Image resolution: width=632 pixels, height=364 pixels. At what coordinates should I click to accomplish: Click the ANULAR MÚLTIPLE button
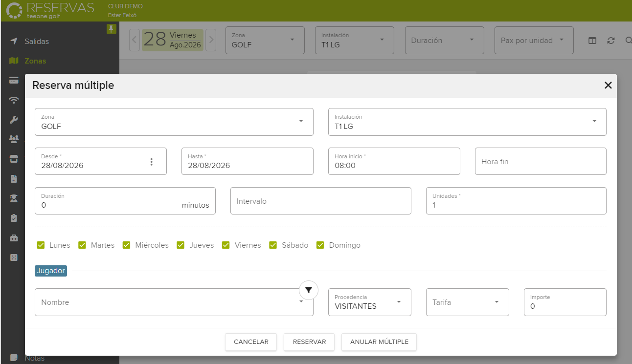(x=379, y=342)
